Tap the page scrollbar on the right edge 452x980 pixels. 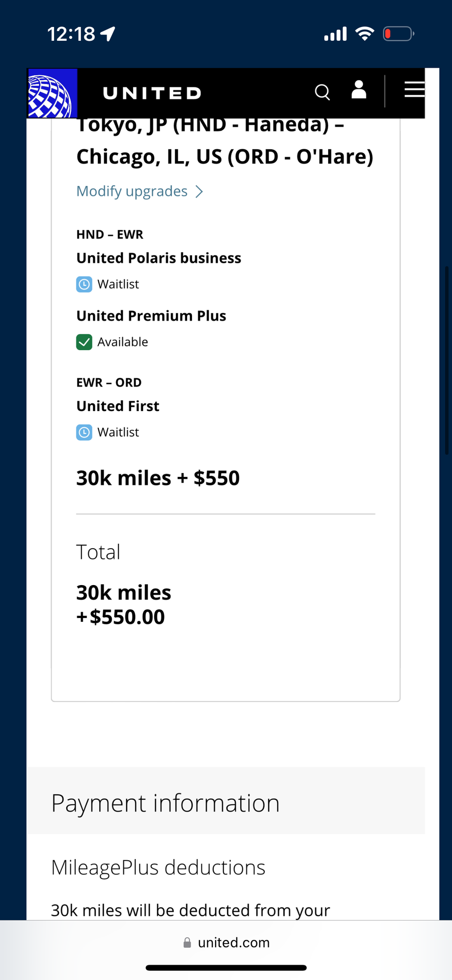pos(447,361)
